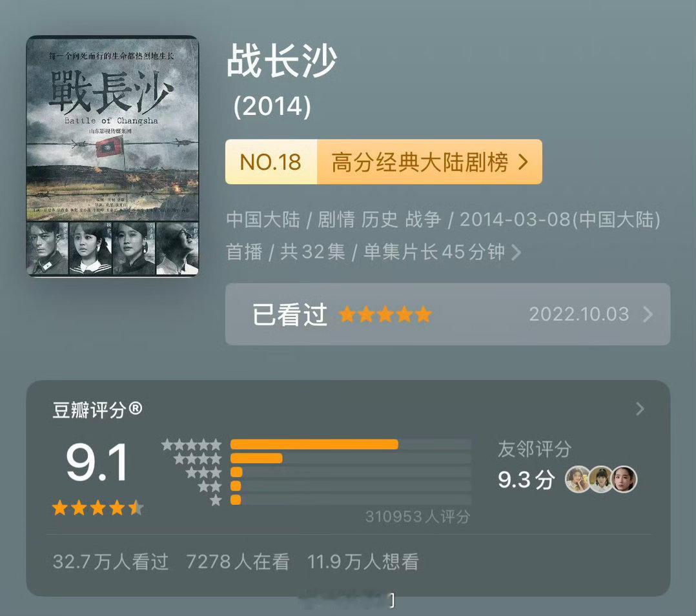
Task: Open the 已看过 watched status row
Action: [x=447, y=314]
